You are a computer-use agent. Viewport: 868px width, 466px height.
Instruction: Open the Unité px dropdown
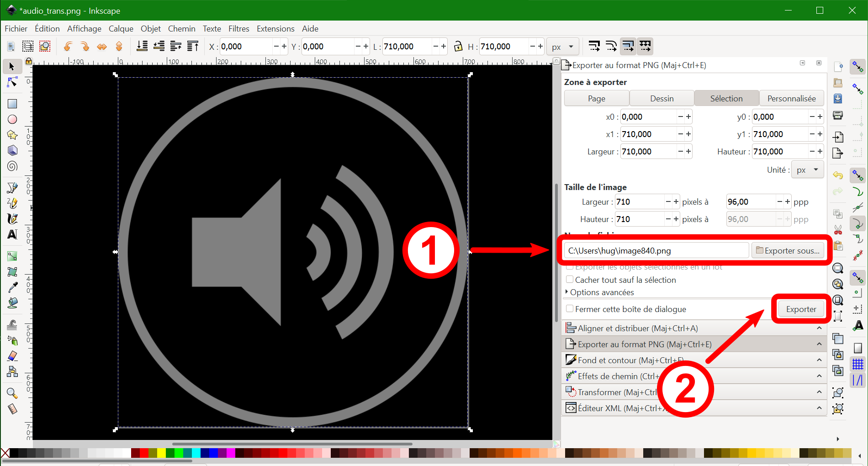point(807,170)
